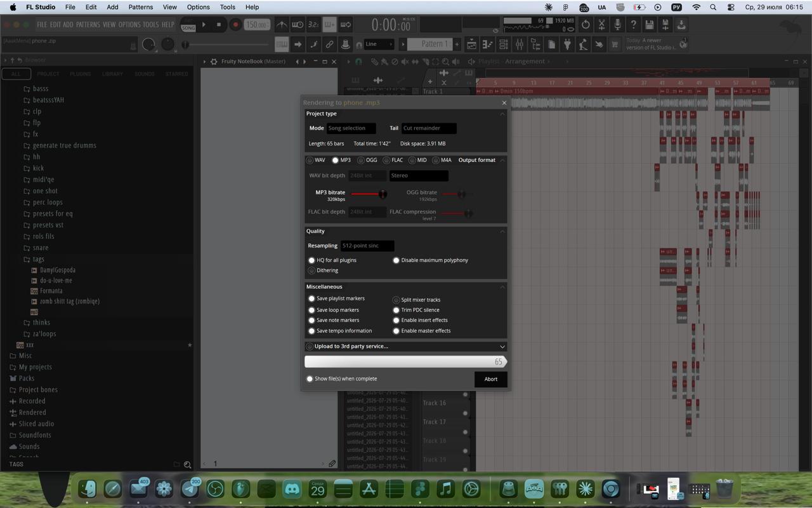Click the play button in the transport bar
This screenshot has width=812, height=508.
204,25
